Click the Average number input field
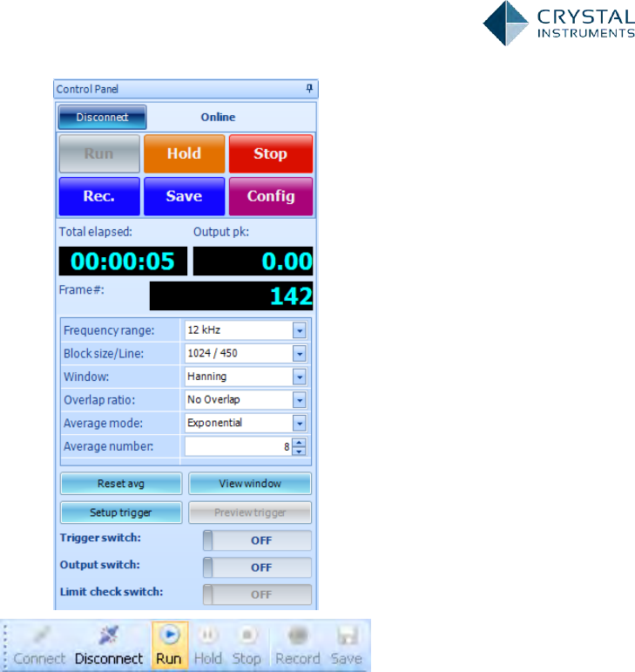The width and height of the screenshot is (635, 672). (238, 446)
